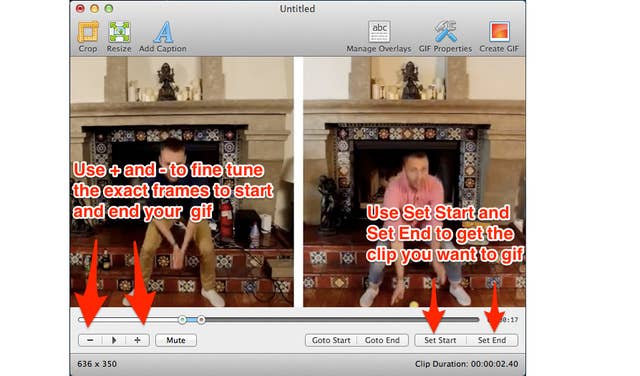Jump to clip end with Goto End
Viewport: 640px width, 376px height.
pyautogui.click(x=382, y=340)
